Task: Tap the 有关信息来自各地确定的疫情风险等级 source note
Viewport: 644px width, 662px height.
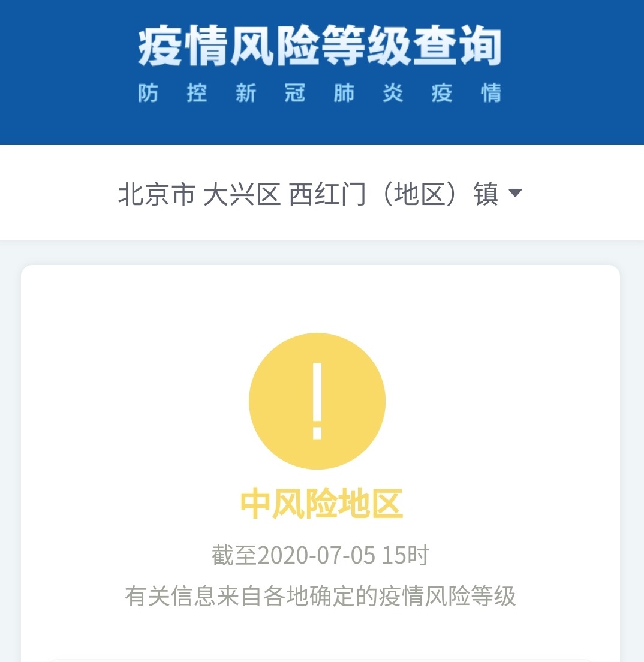Action: [321, 596]
